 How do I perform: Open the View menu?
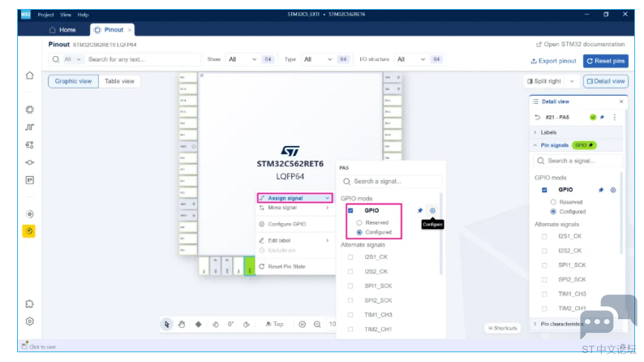click(x=66, y=15)
